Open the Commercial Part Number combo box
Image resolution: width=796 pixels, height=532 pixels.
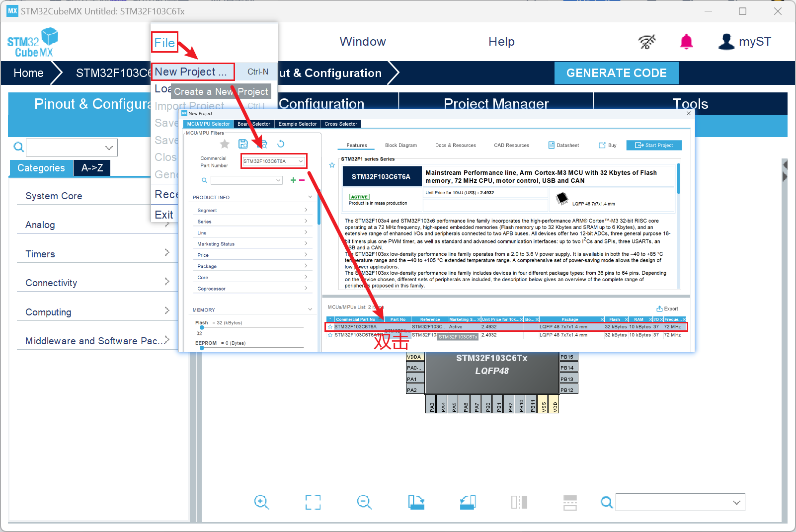[x=273, y=161]
